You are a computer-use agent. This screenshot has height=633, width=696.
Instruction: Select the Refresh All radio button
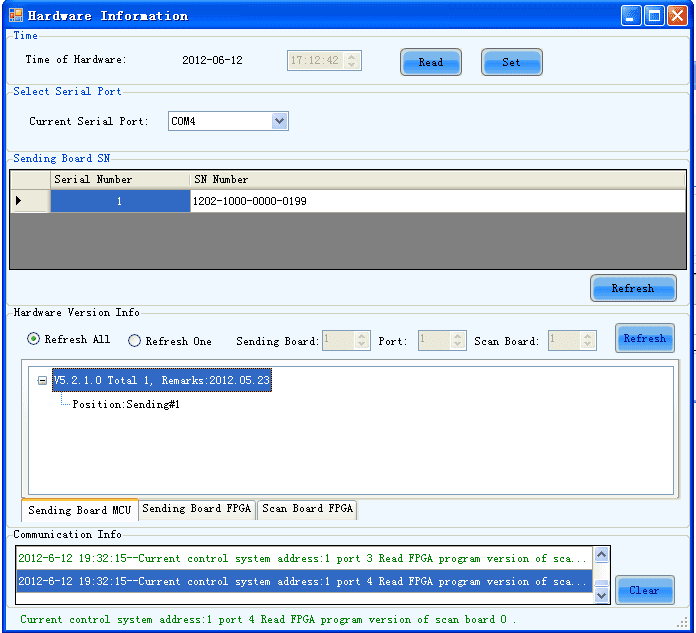coord(35,340)
